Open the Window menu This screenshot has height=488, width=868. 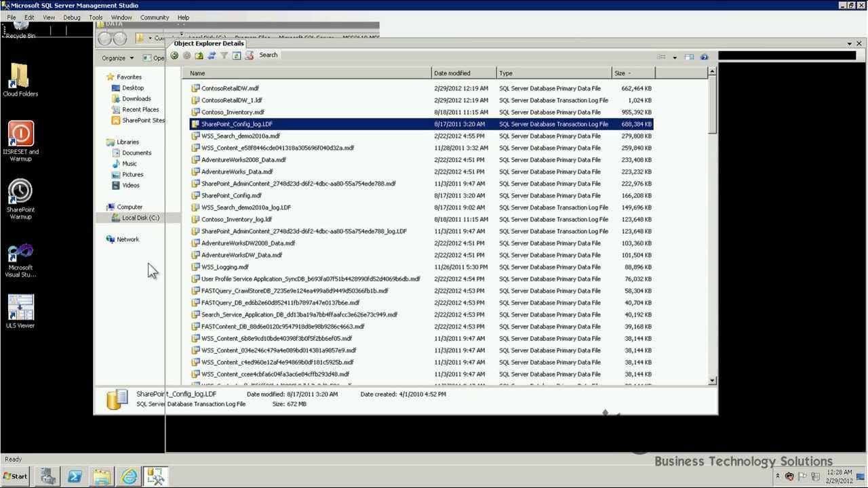pos(121,18)
